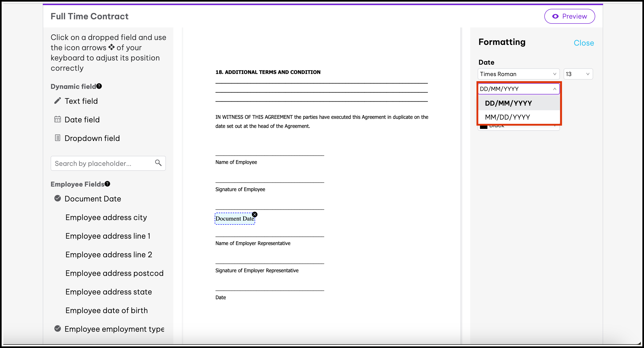Viewport: 644px width, 348px height.
Task: Click the pencil icon beside Text field
Action: tap(58, 101)
